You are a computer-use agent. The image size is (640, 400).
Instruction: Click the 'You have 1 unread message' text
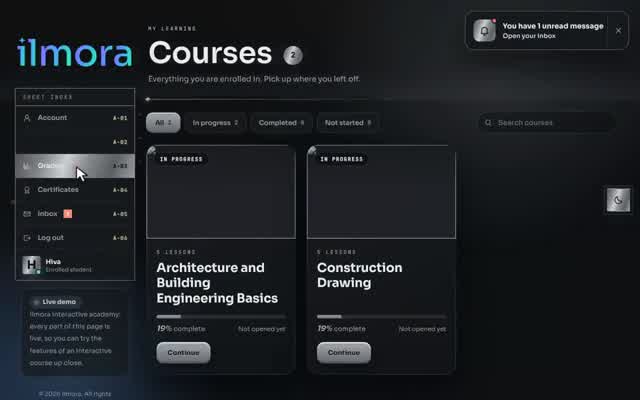[x=553, y=26]
